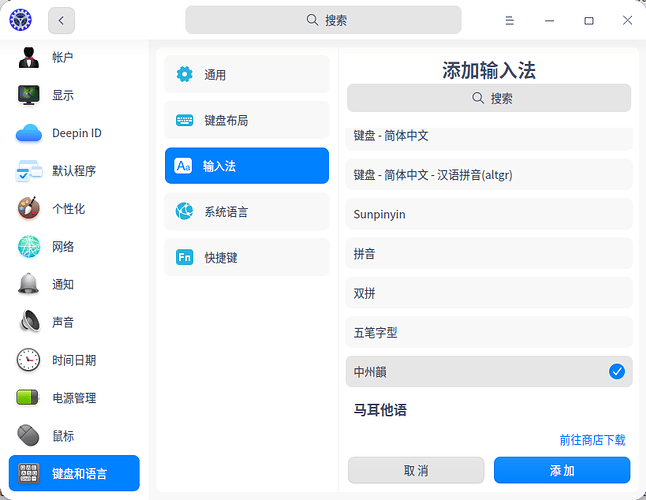This screenshot has height=500, width=646.
Task: Click the 马耳他语 group heading
Action: tap(380, 410)
